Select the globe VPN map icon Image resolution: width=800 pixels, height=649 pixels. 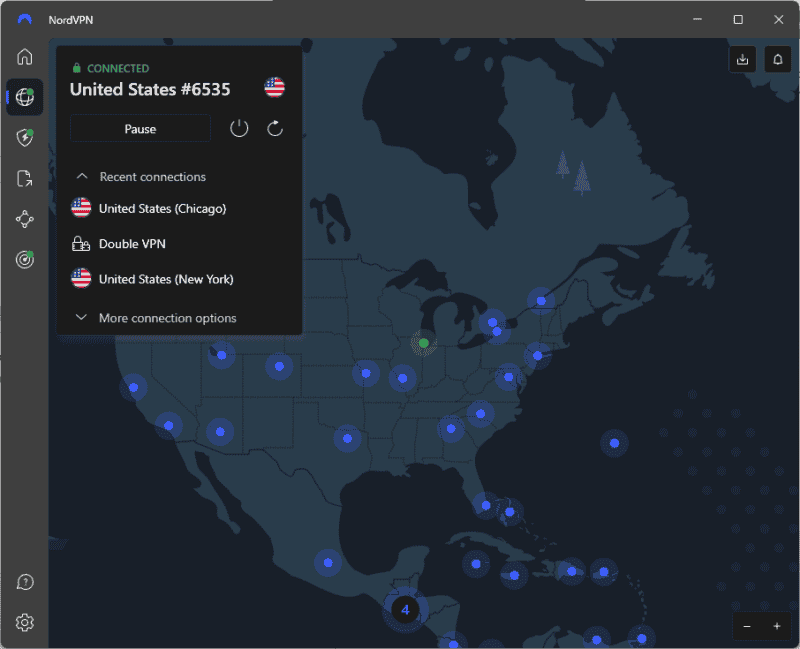(x=25, y=98)
